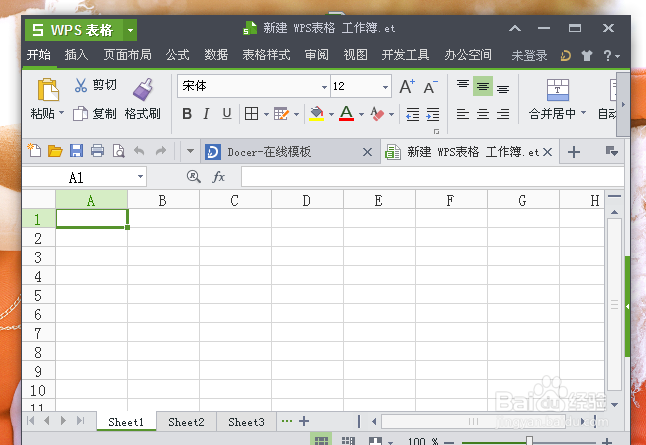Click the Copy (复制) icon
This screenshot has width=646, height=445.
tap(80, 114)
